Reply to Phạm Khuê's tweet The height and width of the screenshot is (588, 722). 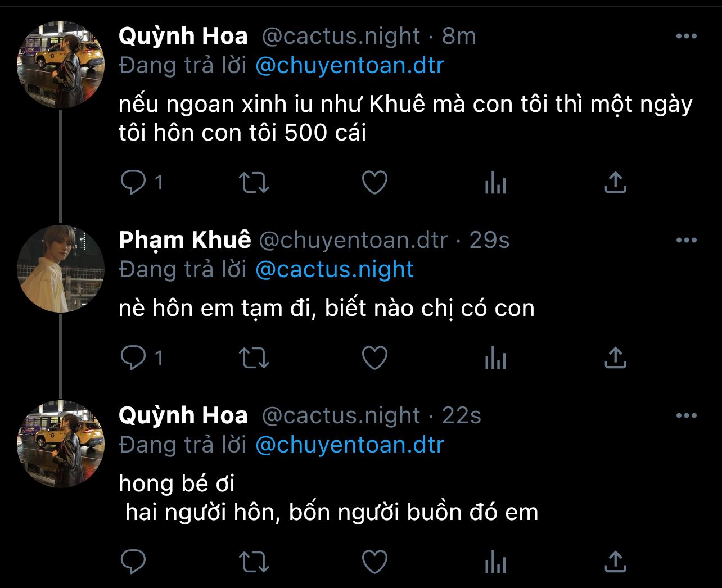point(134,358)
